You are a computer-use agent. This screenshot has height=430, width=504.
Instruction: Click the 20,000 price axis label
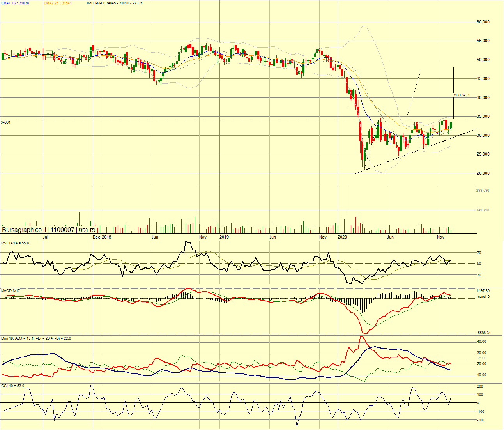tap(483, 173)
